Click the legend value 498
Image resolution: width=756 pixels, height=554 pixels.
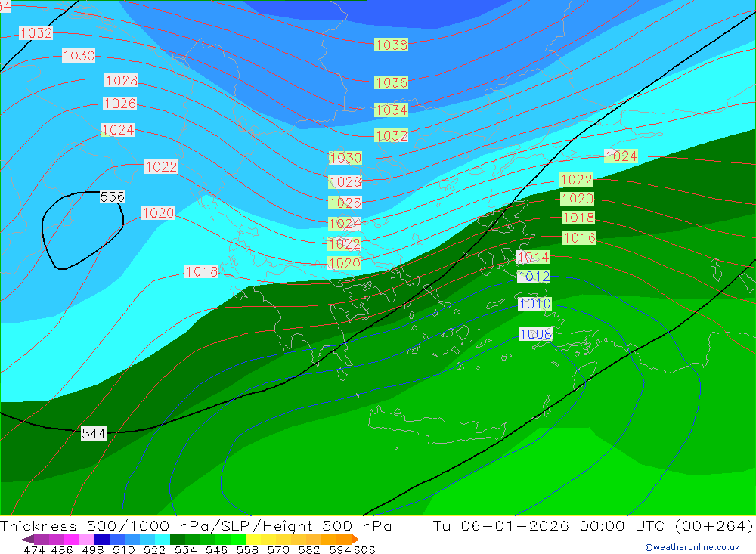click(92, 549)
